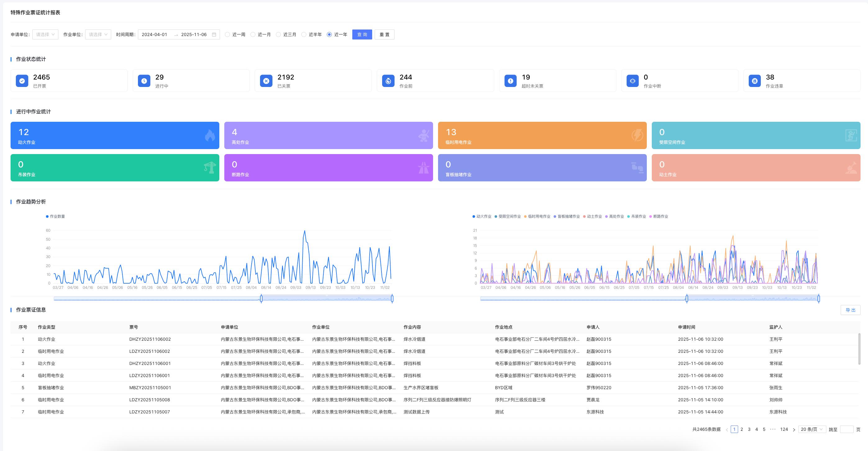Viewport: 868px width, 451px height.
Task: Open the 申请单位 dropdown
Action: click(45, 34)
